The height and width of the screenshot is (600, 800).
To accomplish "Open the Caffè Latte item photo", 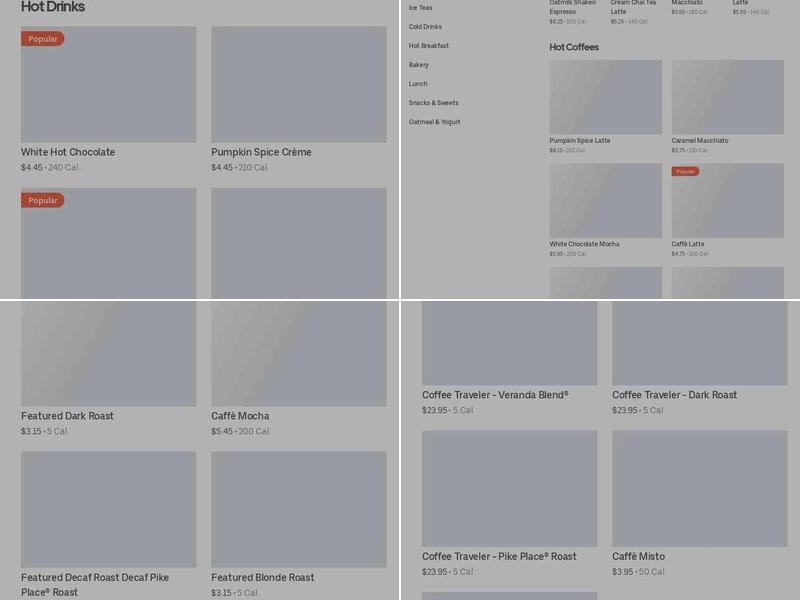I will (x=727, y=201).
